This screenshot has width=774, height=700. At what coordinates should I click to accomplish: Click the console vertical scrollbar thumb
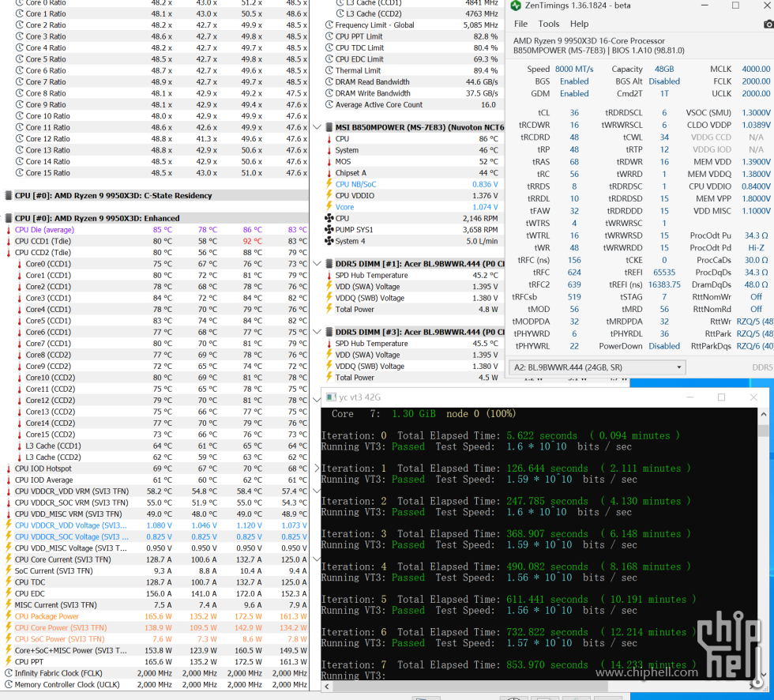click(763, 431)
